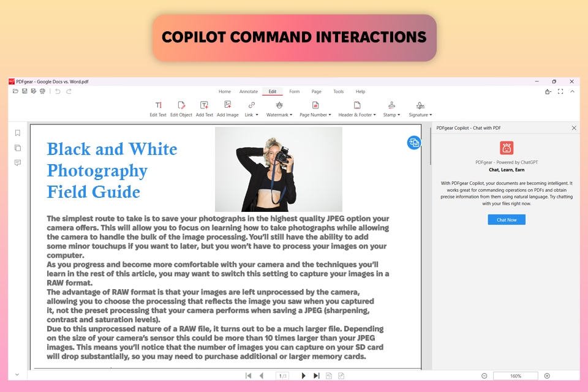The height and width of the screenshot is (392, 588).
Task: Click the Chat Now button
Action: 507,220
